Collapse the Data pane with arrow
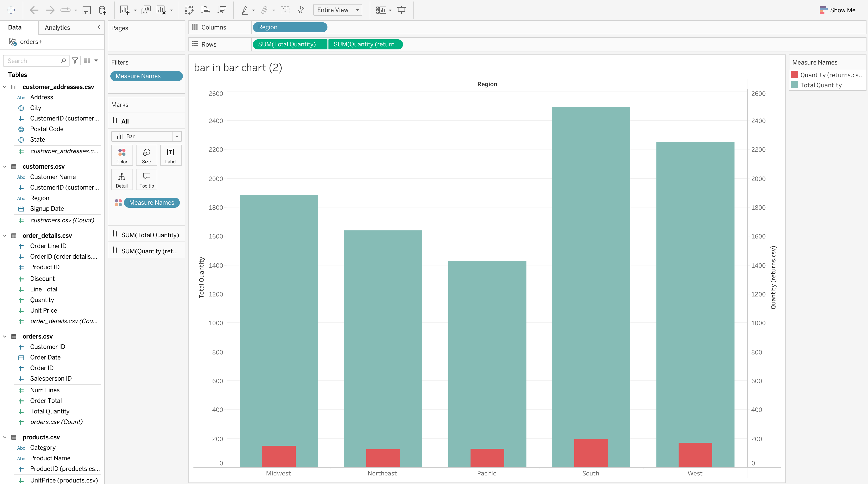 [x=99, y=27]
